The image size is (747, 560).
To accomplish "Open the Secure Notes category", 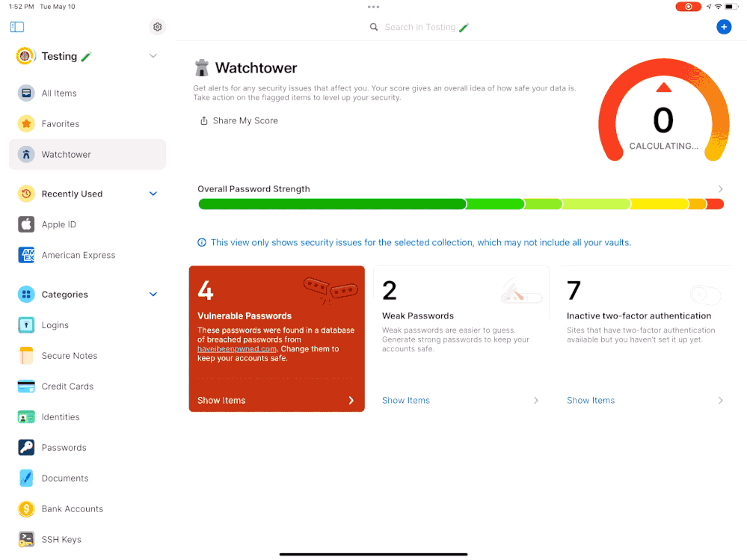I will click(x=69, y=356).
